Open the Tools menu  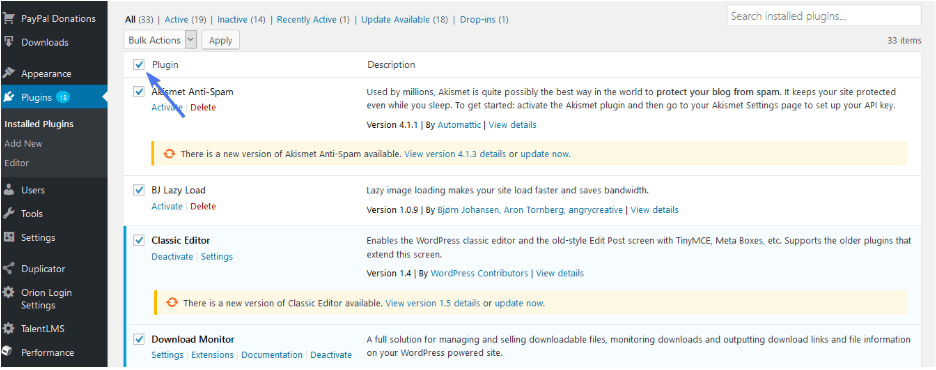pos(32,214)
